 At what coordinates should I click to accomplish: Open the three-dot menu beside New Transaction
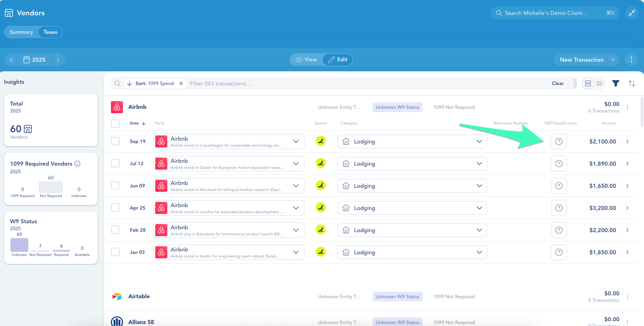pos(631,60)
